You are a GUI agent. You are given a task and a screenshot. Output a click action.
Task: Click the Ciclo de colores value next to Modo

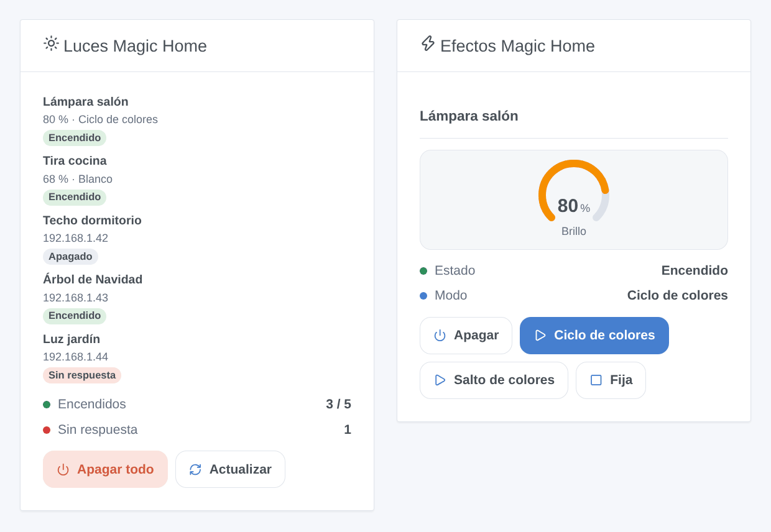678,296
